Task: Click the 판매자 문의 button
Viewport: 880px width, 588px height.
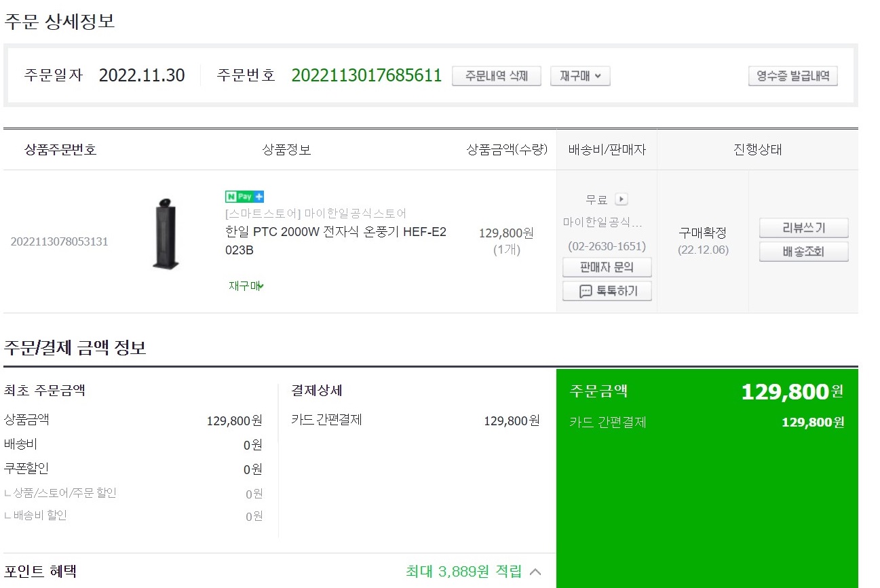Action: pos(607,267)
